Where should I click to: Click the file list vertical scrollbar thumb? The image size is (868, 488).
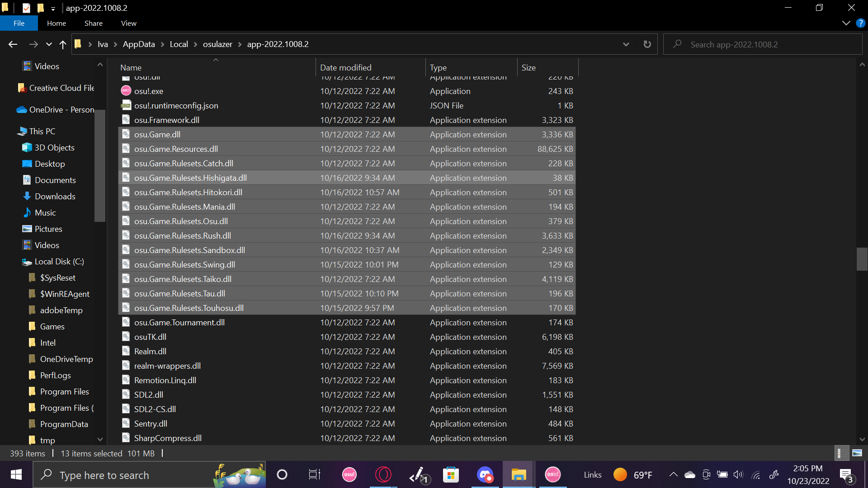coord(862,259)
